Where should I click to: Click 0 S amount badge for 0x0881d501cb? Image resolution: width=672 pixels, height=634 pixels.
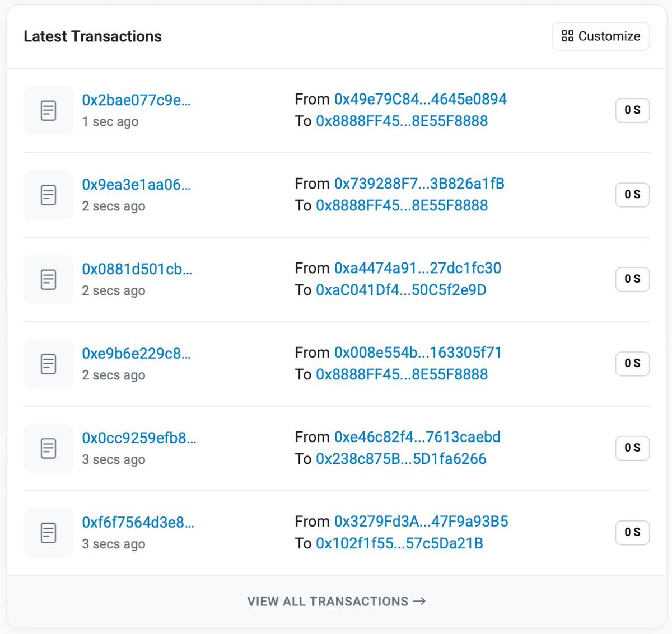tap(632, 279)
